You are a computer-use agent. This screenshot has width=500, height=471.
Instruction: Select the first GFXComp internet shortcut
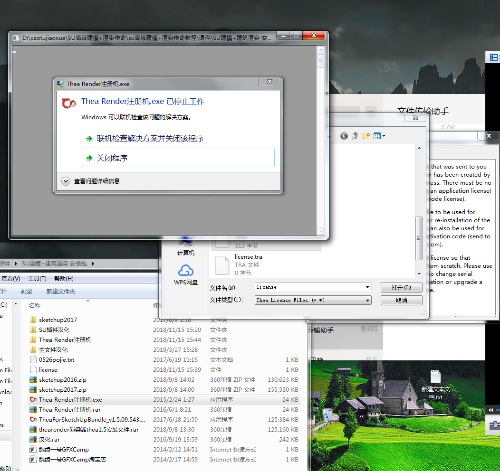59,450
